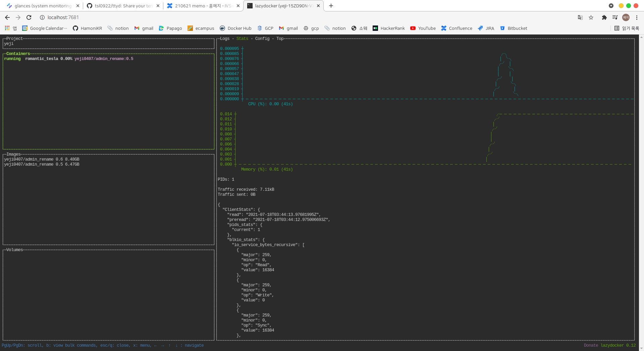The height and width of the screenshot is (351, 644).
Task: Click the Donate link
Action: [591, 345]
